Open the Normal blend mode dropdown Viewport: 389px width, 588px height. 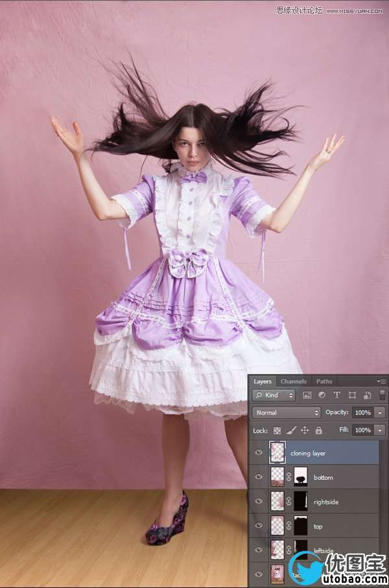point(287,413)
